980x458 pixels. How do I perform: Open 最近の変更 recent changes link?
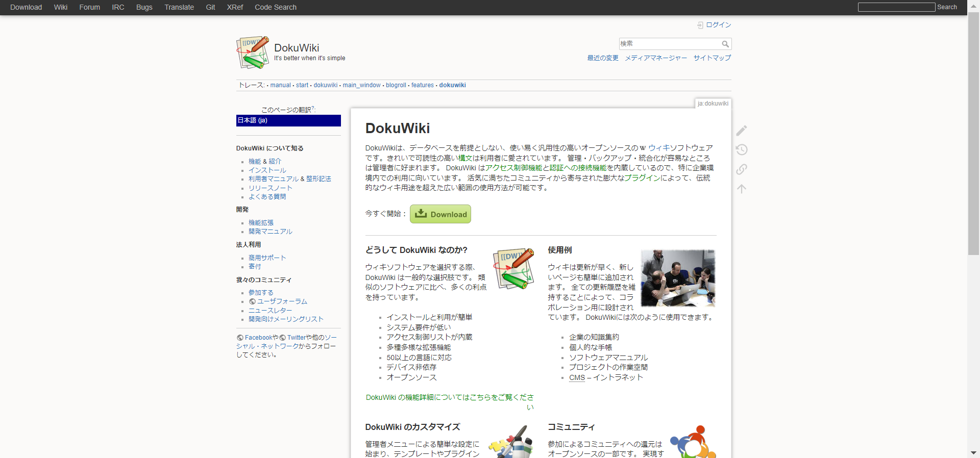[603, 58]
